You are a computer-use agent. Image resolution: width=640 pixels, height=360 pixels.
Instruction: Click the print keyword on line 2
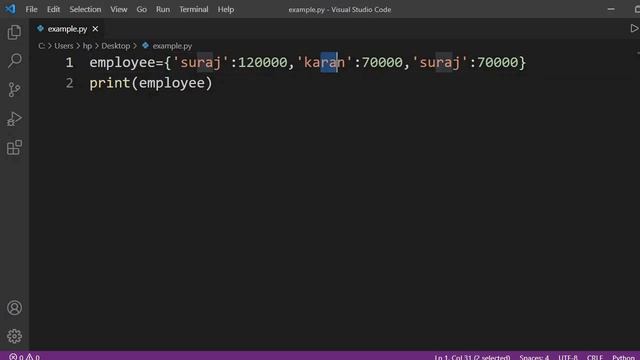(109, 83)
